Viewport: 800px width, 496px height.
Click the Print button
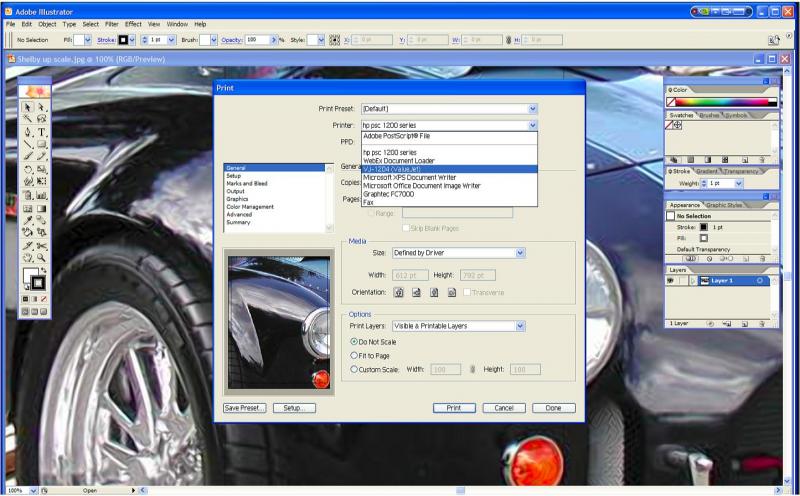point(454,408)
